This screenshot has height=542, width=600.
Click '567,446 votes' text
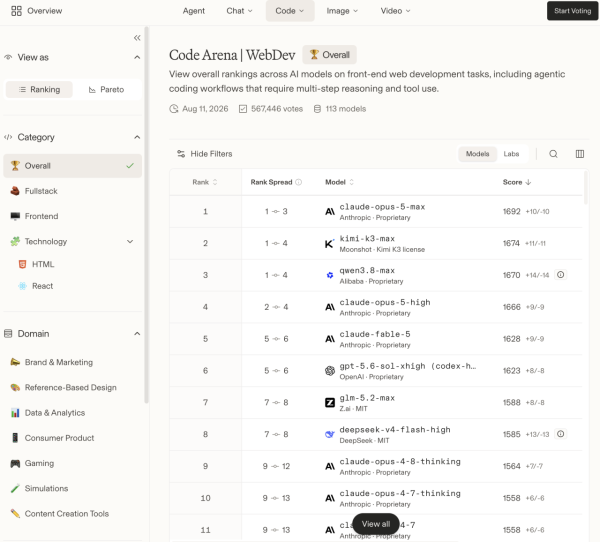(277, 109)
